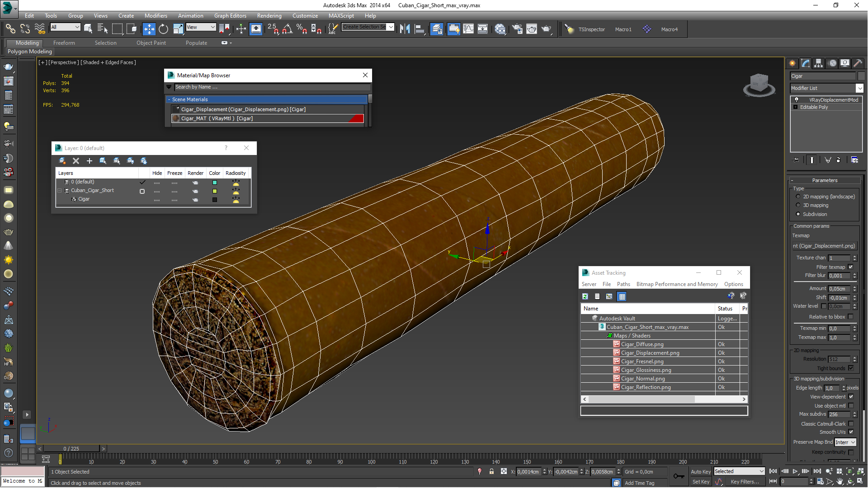
Task: Click Cigar object black color swatch
Action: coord(215,200)
